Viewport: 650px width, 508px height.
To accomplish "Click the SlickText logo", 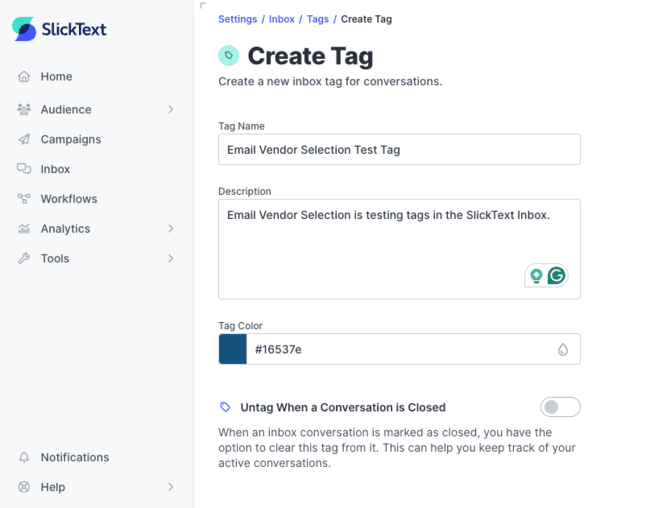I will 59,29.
